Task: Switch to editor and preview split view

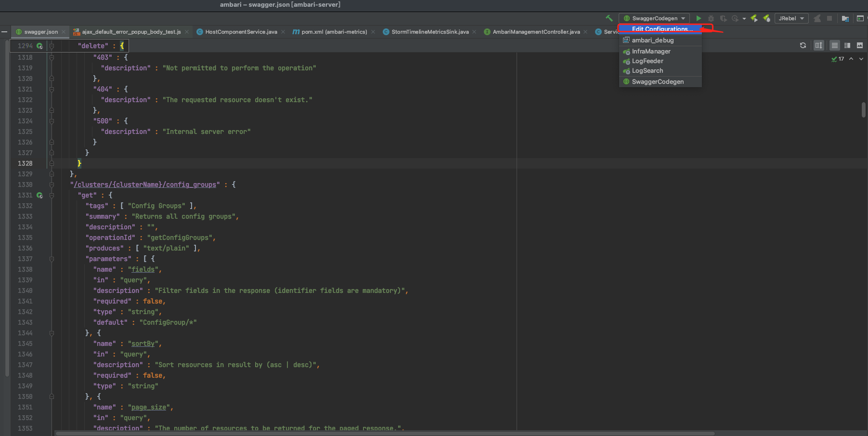Action: pyautogui.click(x=847, y=45)
